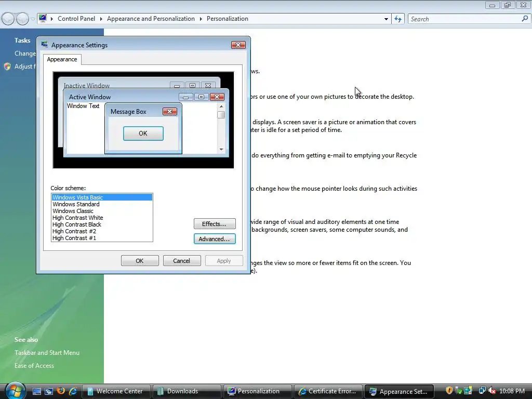Switch to Certificate Error taskbar button
This screenshot has width=532, height=399.
(x=328, y=391)
